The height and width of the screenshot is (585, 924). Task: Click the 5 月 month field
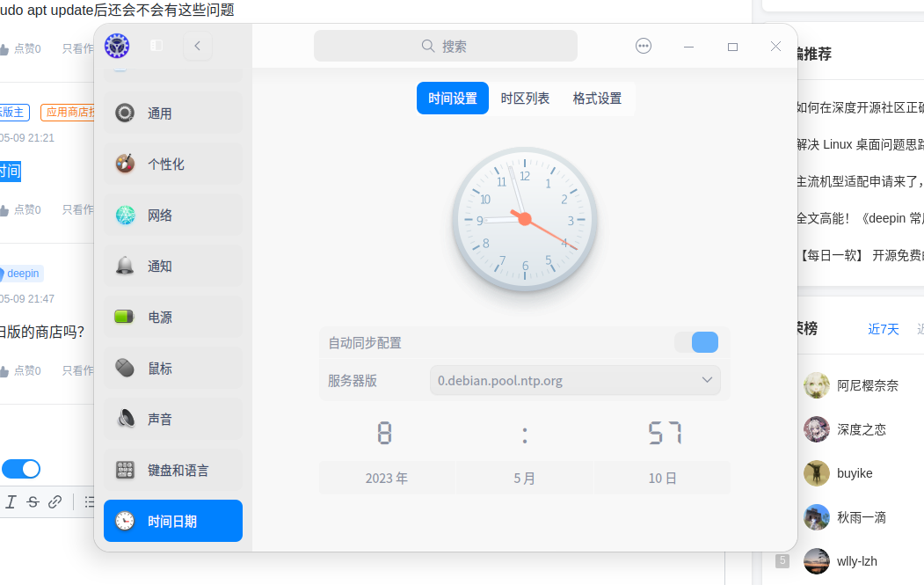pyautogui.click(x=525, y=479)
